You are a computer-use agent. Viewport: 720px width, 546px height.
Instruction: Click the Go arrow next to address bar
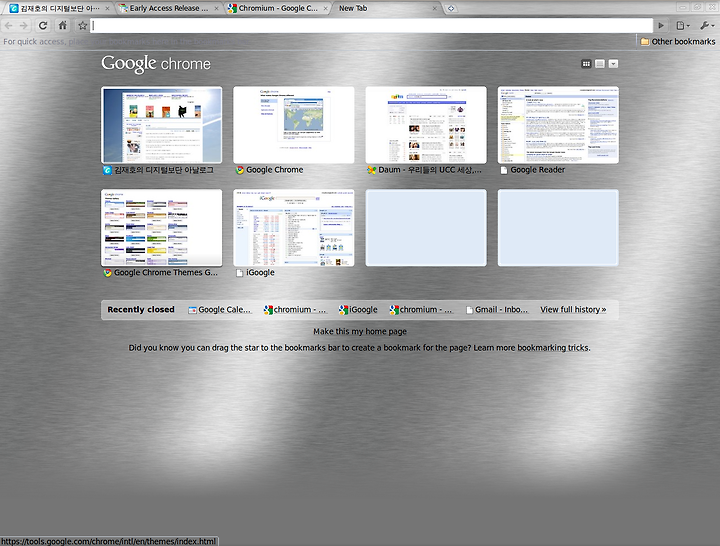661,26
